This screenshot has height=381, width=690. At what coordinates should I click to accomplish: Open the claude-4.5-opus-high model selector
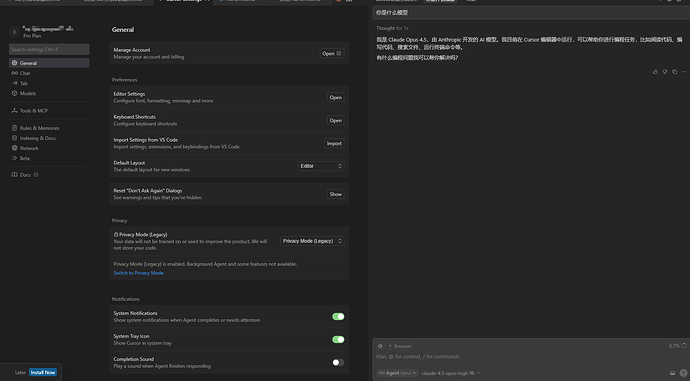click(x=451, y=373)
